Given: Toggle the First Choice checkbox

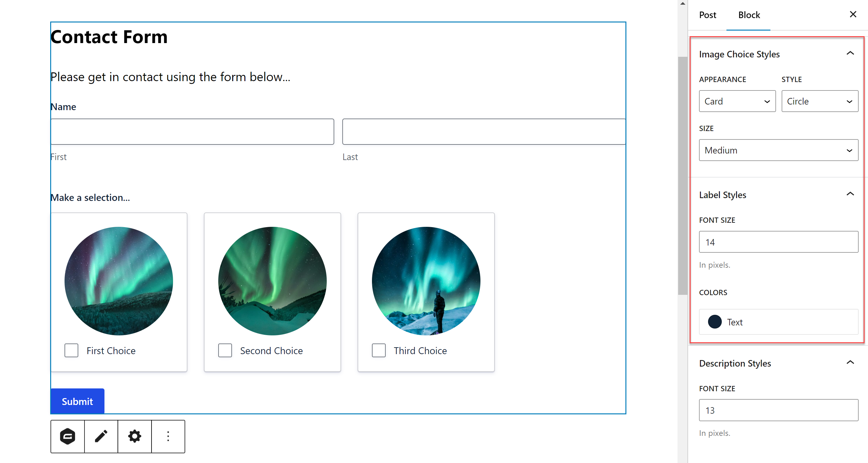Looking at the screenshot, I should [x=71, y=350].
